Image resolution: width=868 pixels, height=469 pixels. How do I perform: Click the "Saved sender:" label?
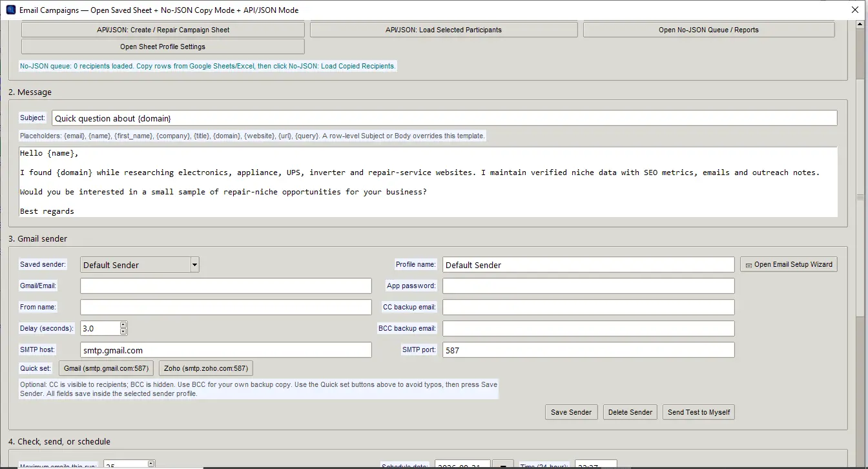click(43, 264)
